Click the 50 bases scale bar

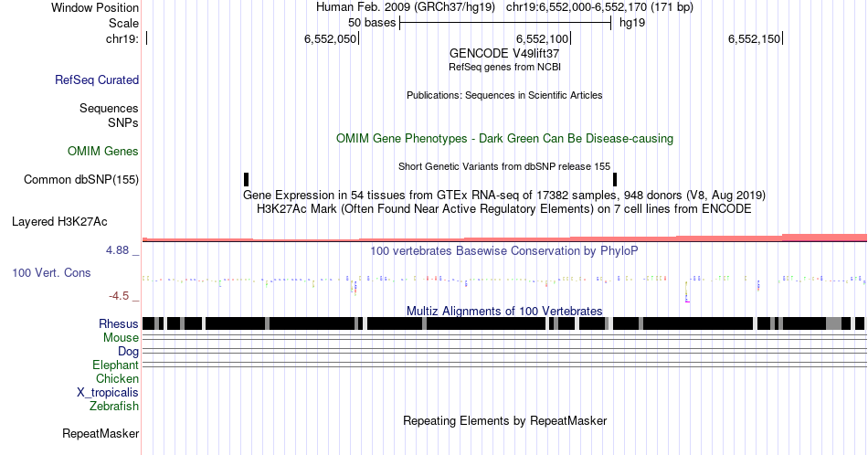505,23
